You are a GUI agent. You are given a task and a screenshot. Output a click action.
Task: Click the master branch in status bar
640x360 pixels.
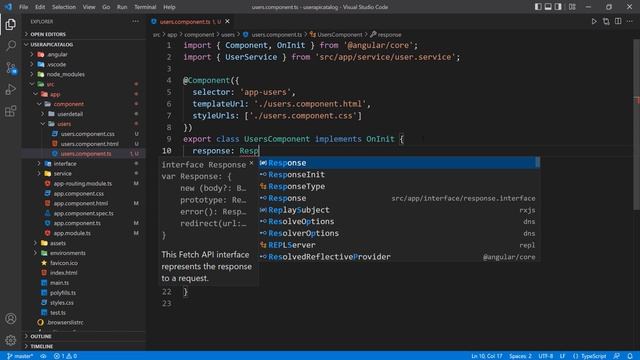coord(20,356)
